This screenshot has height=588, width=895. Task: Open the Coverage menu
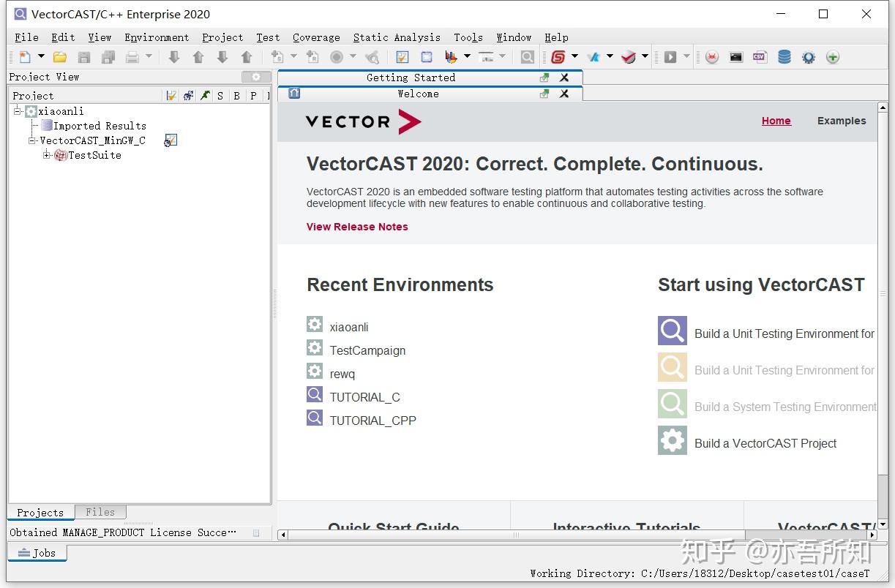[x=316, y=37]
